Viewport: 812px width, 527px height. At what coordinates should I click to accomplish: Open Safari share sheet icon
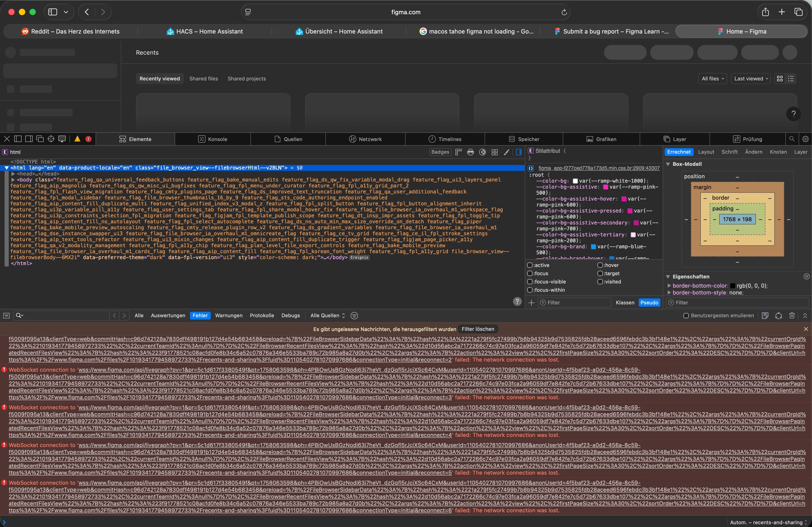765,12
